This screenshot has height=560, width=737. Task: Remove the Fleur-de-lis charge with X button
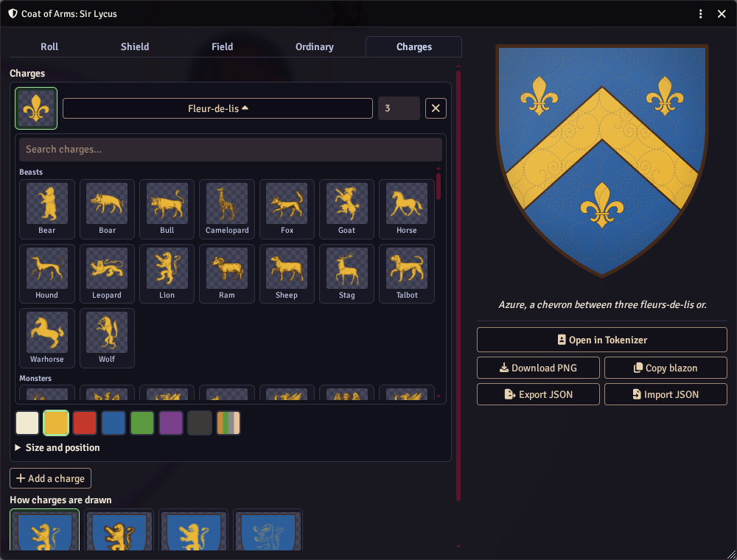[x=436, y=108]
